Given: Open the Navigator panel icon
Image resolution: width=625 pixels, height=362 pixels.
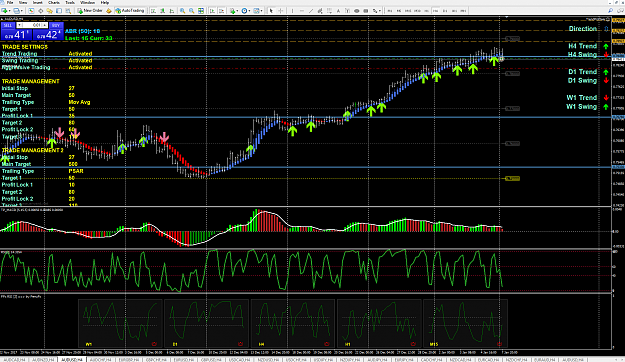Looking at the screenshot, I should pyautogui.click(x=49, y=11).
